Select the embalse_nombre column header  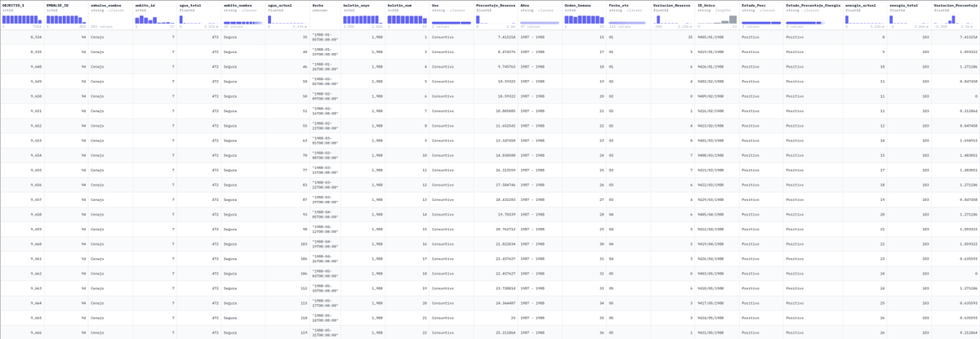coord(106,5)
